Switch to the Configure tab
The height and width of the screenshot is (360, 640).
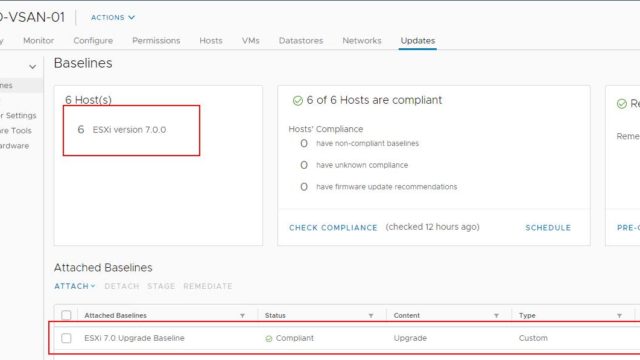click(93, 40)
